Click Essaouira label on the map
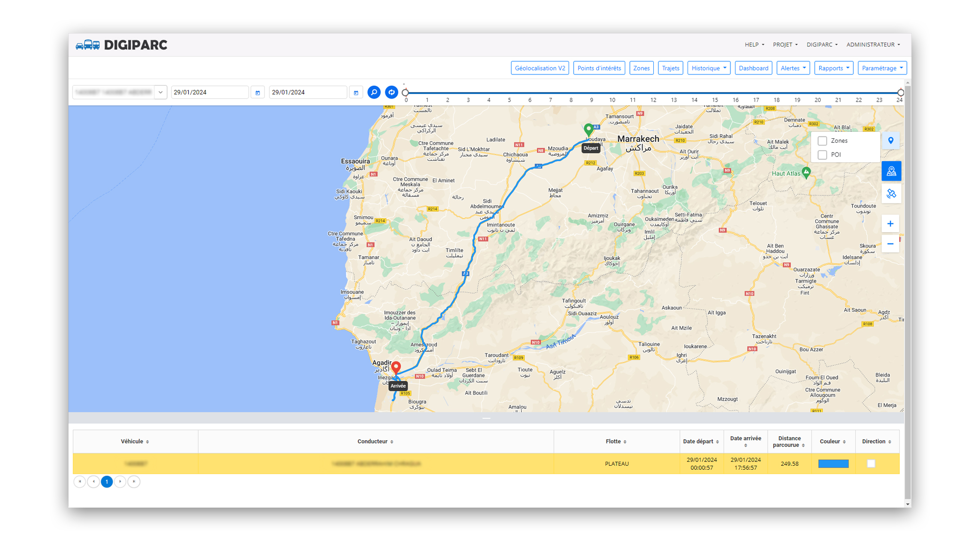Viewport: 980px width, 551px height. (355, 161)
